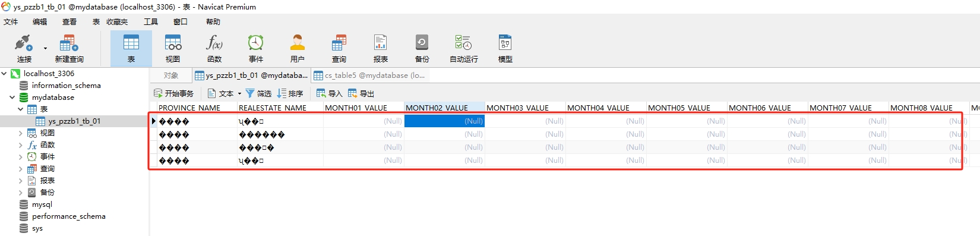Click the 导出 export button
The width and height of the screenshot is (980, 236).
(x=361, y=93)
